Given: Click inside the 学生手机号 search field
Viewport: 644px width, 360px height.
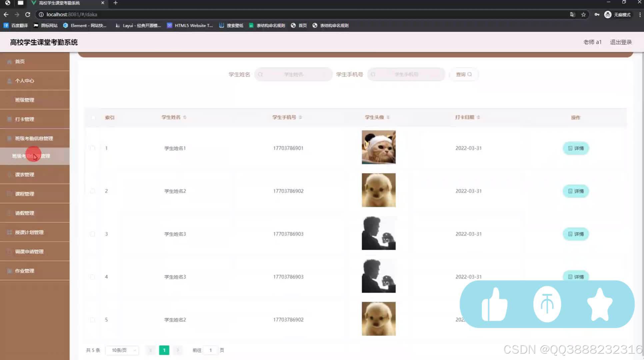Looking at the screenshot, I should [406, 74].
